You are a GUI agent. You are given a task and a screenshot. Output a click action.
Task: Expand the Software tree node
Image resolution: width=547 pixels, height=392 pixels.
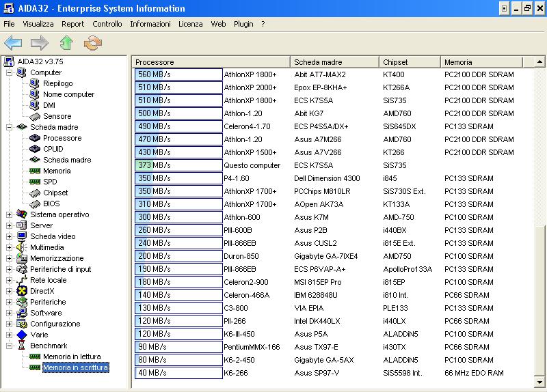point(10,313)
